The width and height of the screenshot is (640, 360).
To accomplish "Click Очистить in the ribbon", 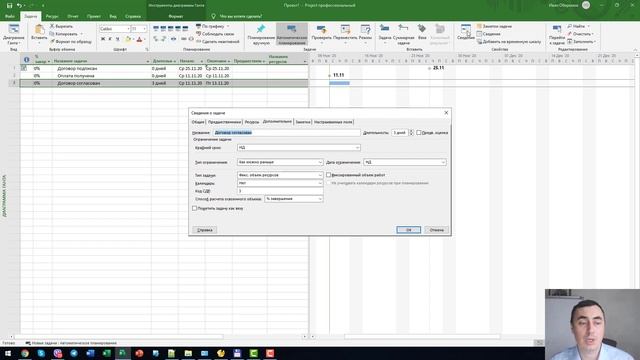I will 581,34.
